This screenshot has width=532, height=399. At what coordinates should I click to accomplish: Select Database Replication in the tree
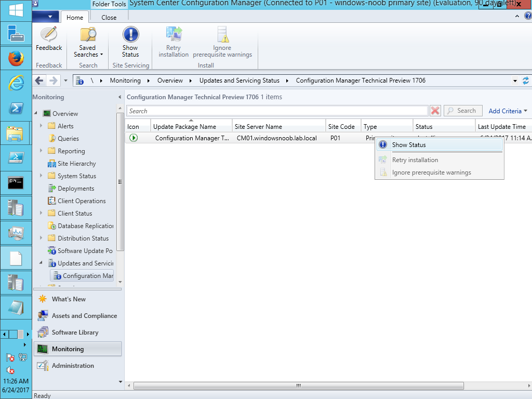81,225
